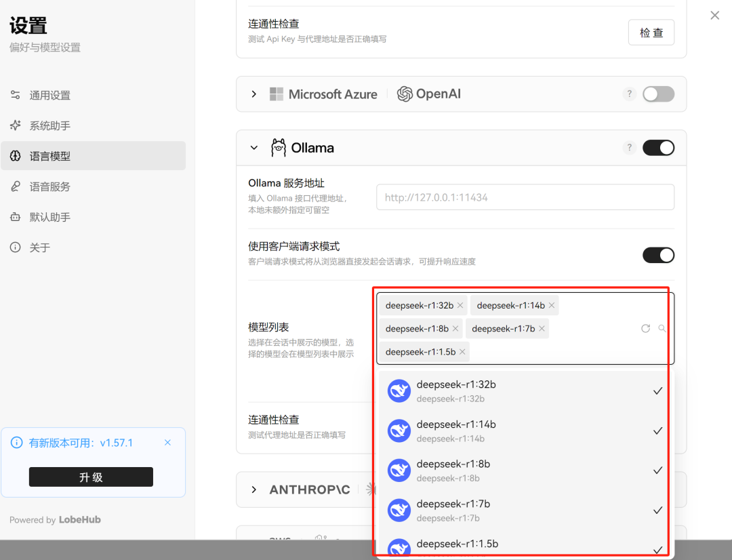Click the 默认助手 robot icon
The width and height of the screenshot is (732, 560).
pos(16,217)
